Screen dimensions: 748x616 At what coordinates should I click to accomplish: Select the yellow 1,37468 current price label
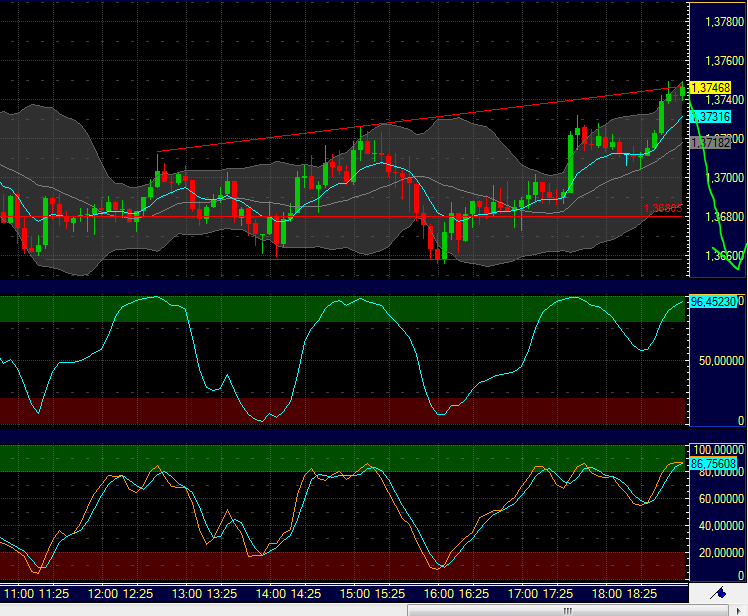tap(709, 89)
